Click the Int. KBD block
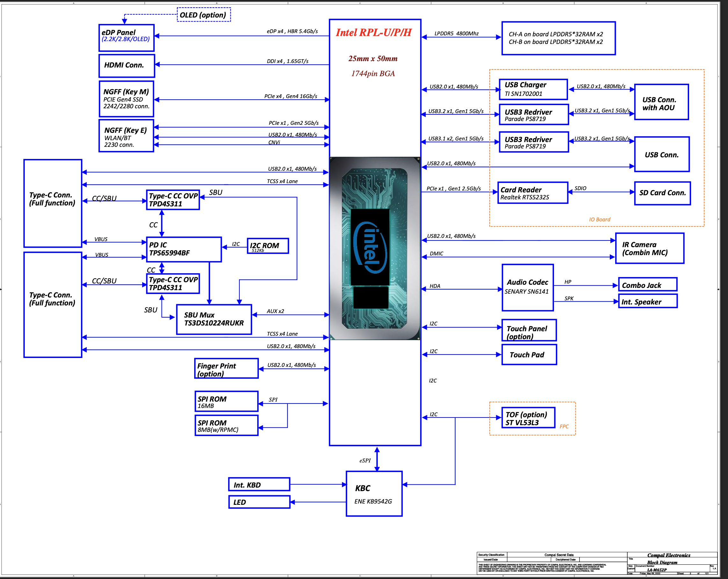 pos(259,484)
